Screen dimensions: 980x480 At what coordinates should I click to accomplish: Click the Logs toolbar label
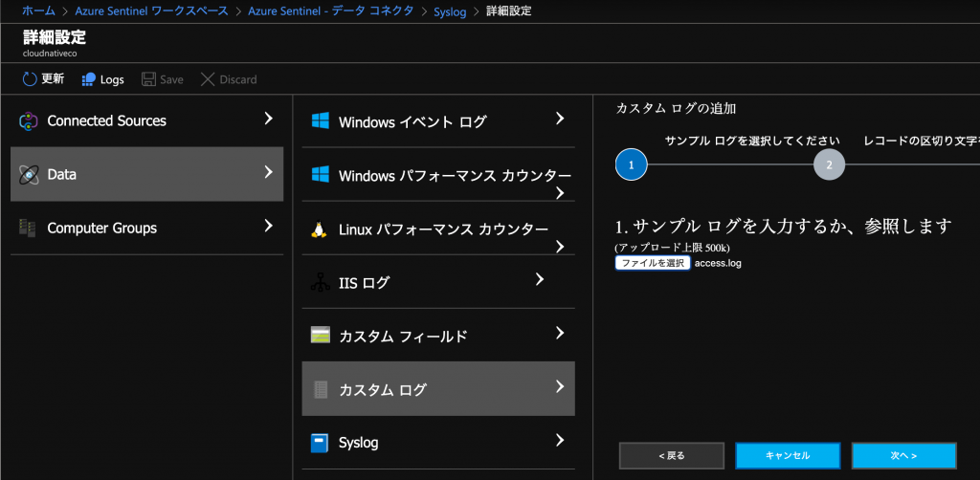pos(113,80)
